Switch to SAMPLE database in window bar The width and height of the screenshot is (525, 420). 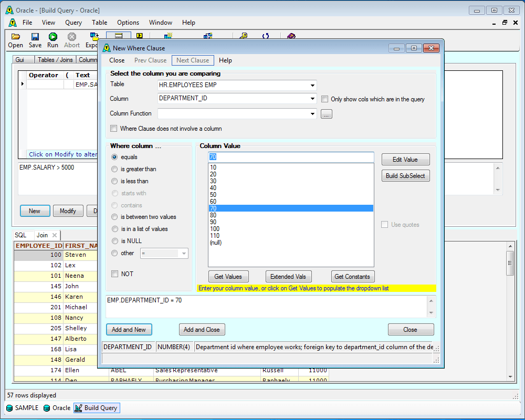pyautogui.click(x=23, y=407)
